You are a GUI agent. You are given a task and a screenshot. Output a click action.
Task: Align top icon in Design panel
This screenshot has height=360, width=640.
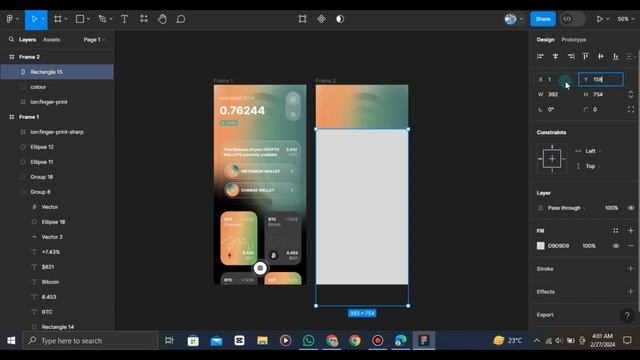(x=585, y=56)
